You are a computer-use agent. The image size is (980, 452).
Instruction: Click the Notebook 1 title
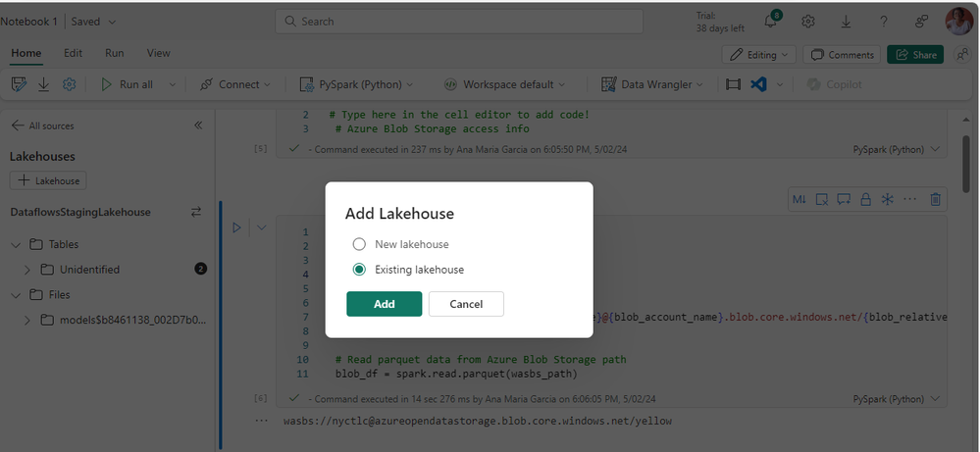[x=29, y=22]
